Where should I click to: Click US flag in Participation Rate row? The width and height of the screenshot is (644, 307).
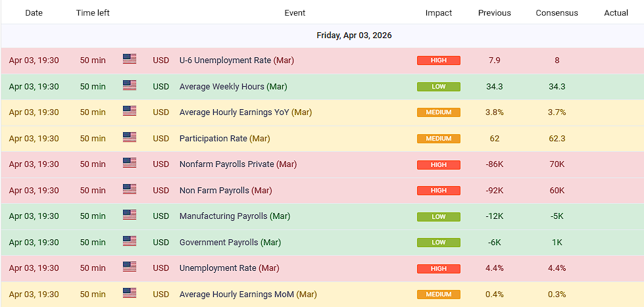[130, 137]
